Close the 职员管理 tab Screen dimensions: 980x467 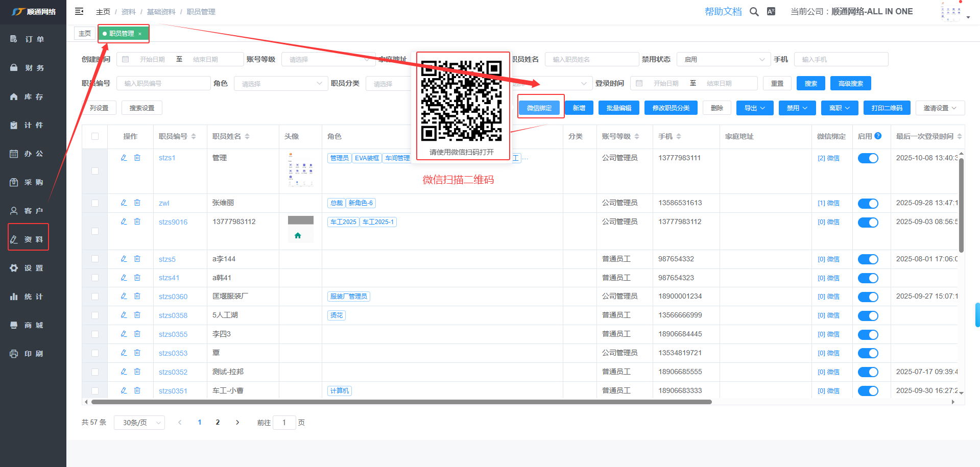pos(140,34)
